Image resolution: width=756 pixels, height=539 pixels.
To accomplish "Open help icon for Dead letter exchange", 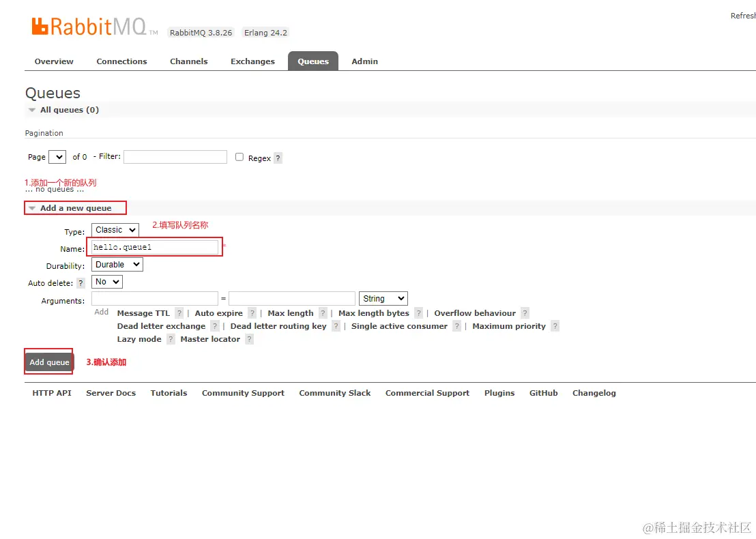I will coord(215,326).
